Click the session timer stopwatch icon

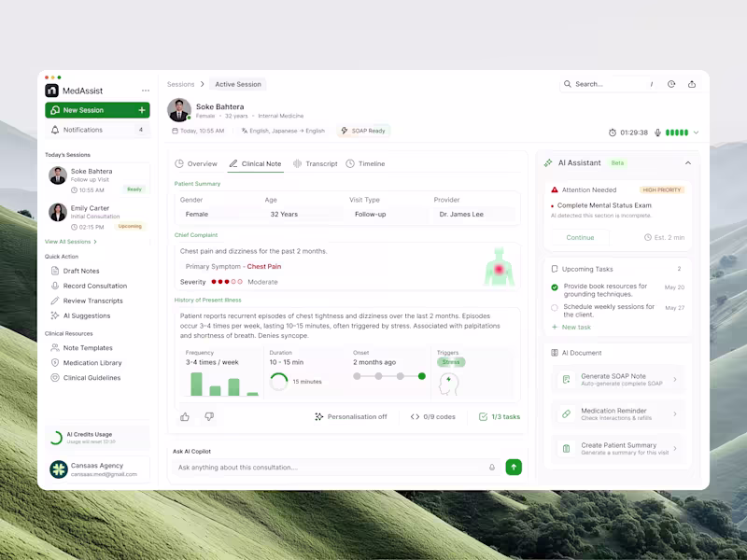tap(613, 133)
